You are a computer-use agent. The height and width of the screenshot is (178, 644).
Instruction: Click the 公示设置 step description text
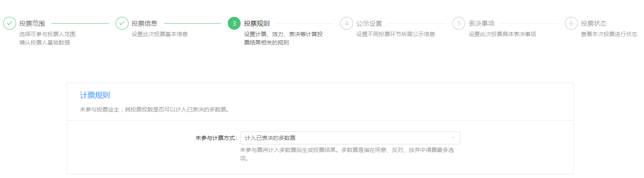396,34
